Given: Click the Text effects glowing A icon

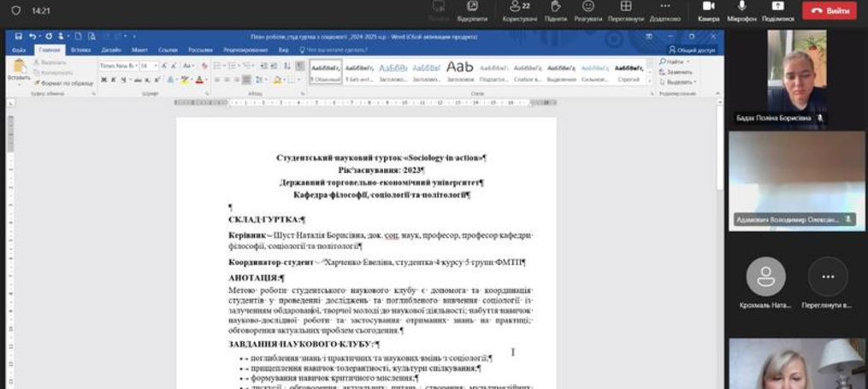Looking at the screenshot, I should tap(170, 80).
